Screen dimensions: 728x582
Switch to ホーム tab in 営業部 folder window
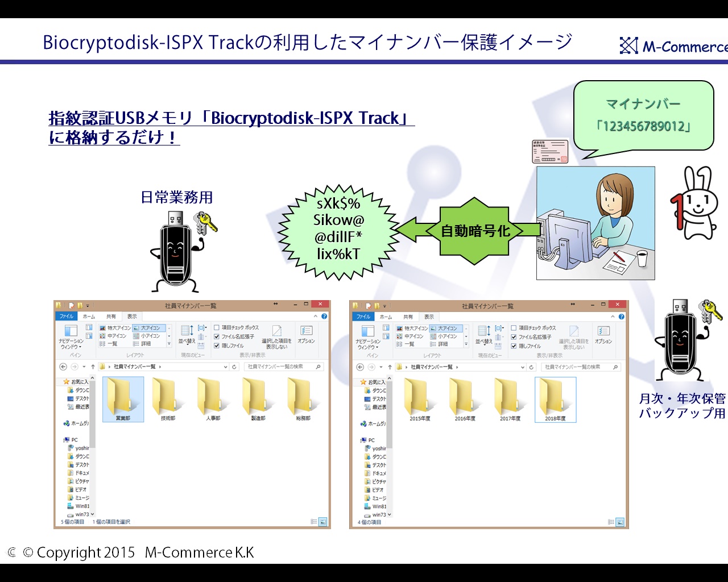pyautogui.click(x=89, y=316)
